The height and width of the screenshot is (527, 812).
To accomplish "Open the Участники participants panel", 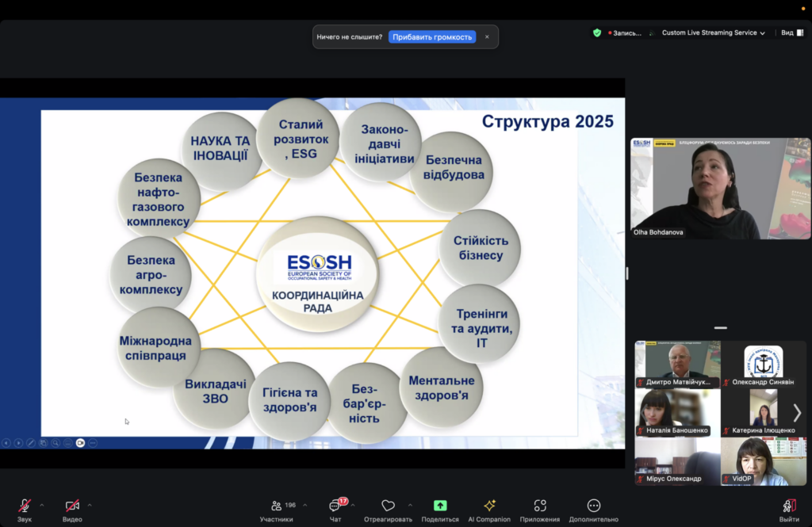I will point(276,506).
